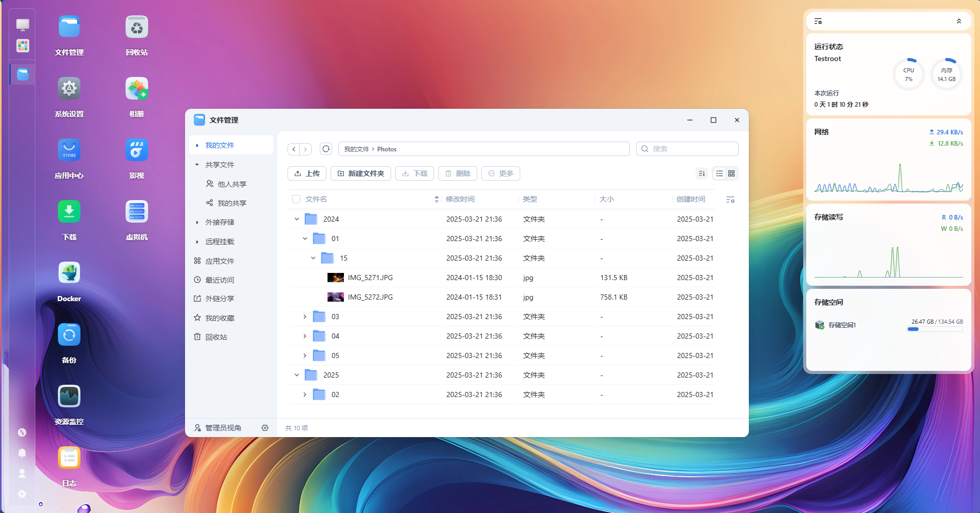
Task: Collapse the 01 folder
Action: click(305, 239)
